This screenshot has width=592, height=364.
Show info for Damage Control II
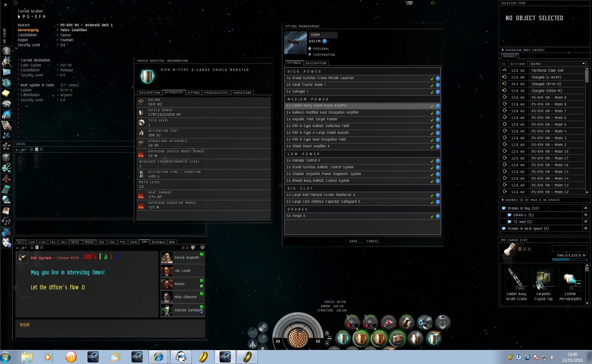pos(438,161)
